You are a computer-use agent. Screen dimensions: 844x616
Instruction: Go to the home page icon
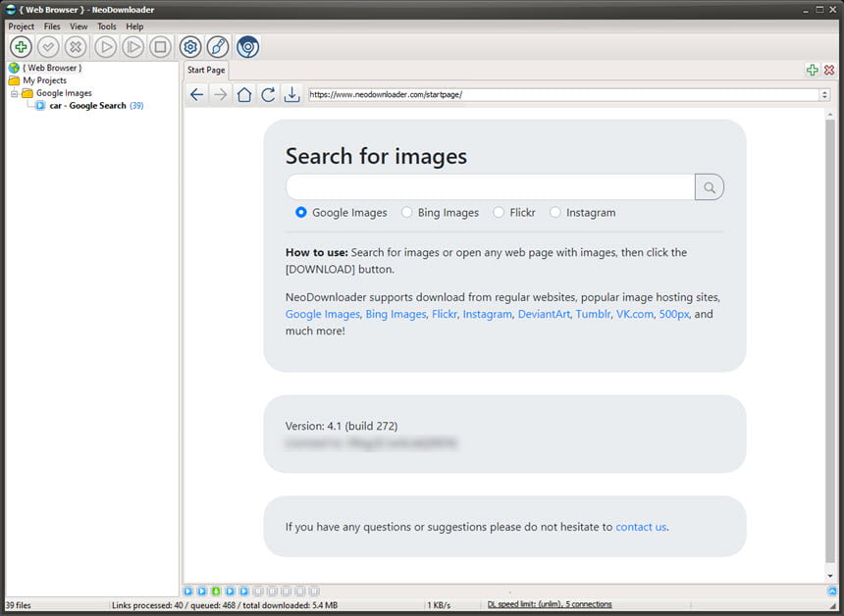point(244,95)
